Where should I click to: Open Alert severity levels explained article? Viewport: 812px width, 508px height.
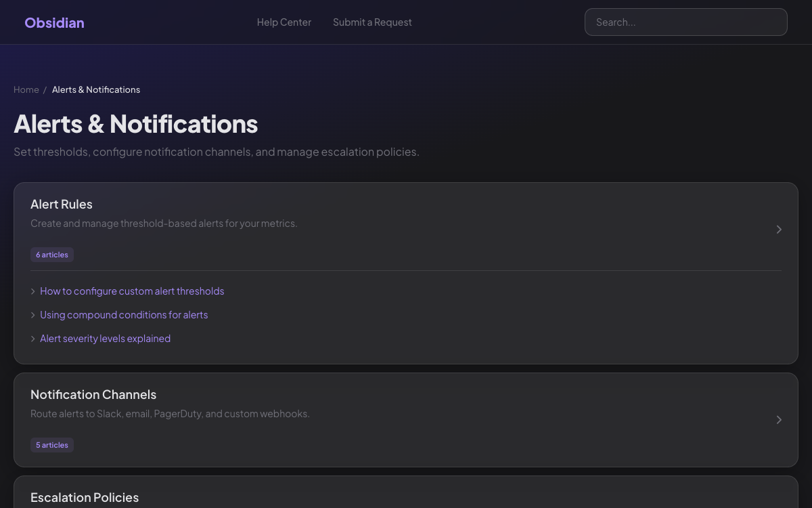[105, 339]
